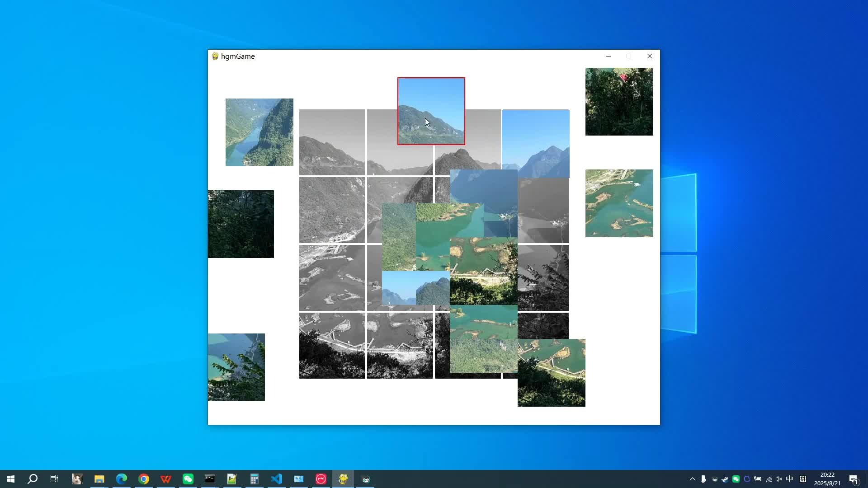Select the dark tree piece with red flower
The width and height of the screenshot is (868, 488).
[x=619, y=102]
